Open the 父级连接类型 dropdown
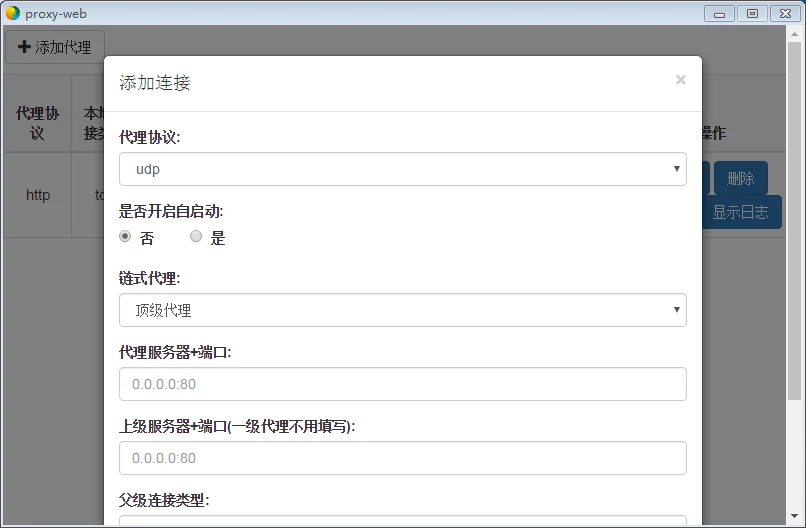The image size is (806, 528). pos(402,520)
